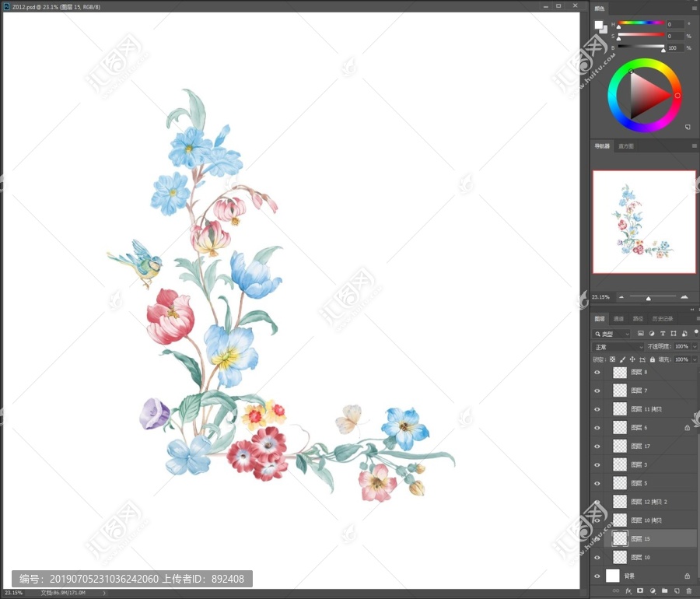Toggle visibility of 图层 5

[597, 483]
